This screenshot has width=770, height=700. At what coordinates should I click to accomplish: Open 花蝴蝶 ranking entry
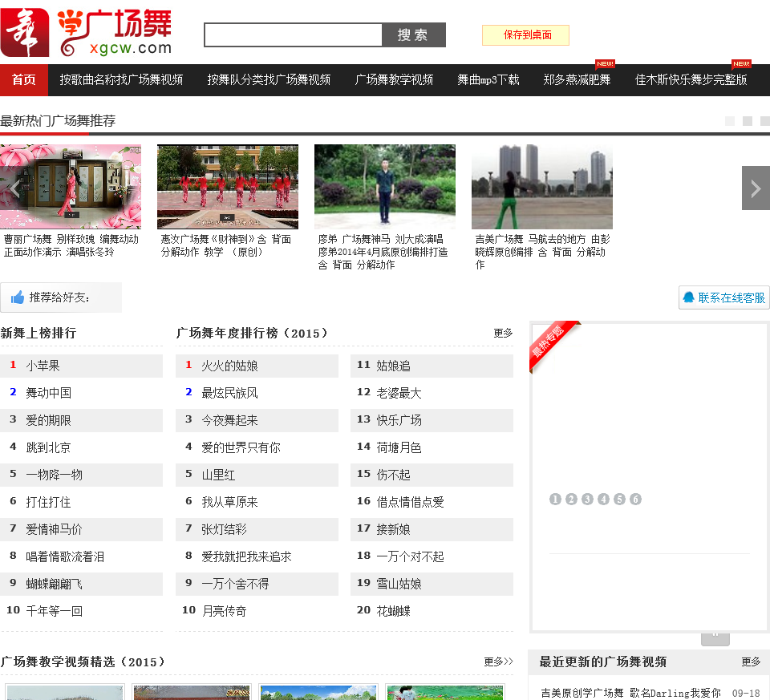pos(393,611)
